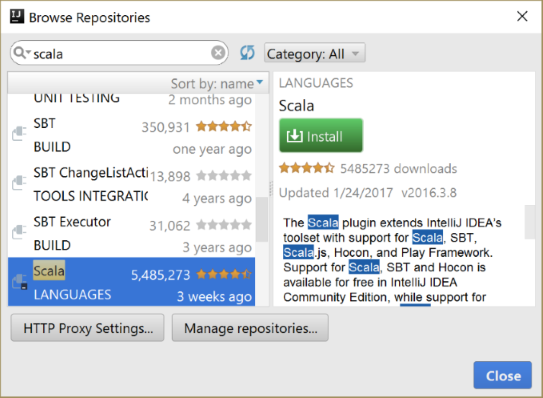Click the '3 weeks ago' update text
Screen dimensions: 543x398
(214, 297)
